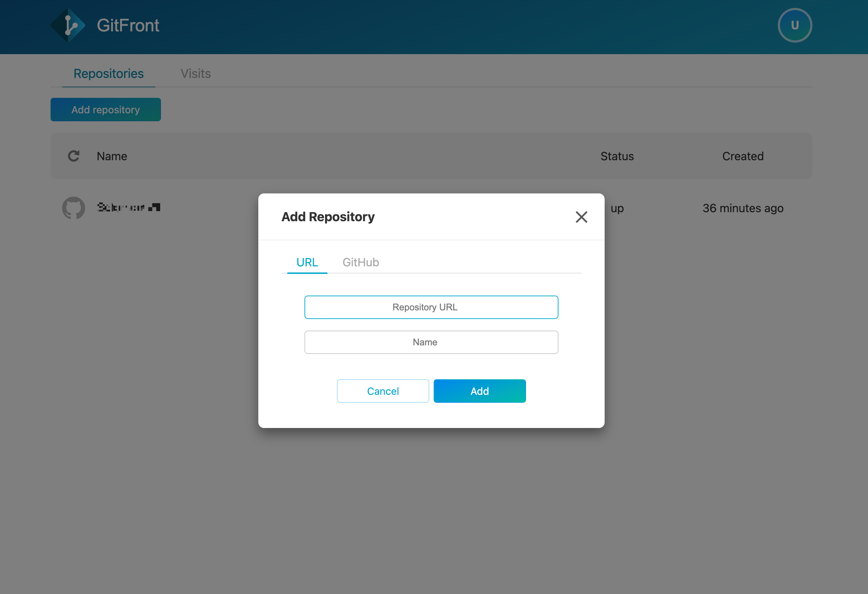Focus the Repository URL field
The height and width of the screenshot is (594, 868).
tap(431, 307)
